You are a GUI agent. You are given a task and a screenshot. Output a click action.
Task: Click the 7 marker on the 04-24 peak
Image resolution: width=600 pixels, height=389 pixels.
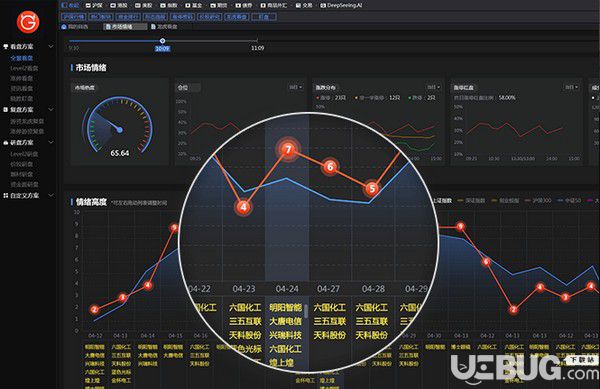coord(288,150)
